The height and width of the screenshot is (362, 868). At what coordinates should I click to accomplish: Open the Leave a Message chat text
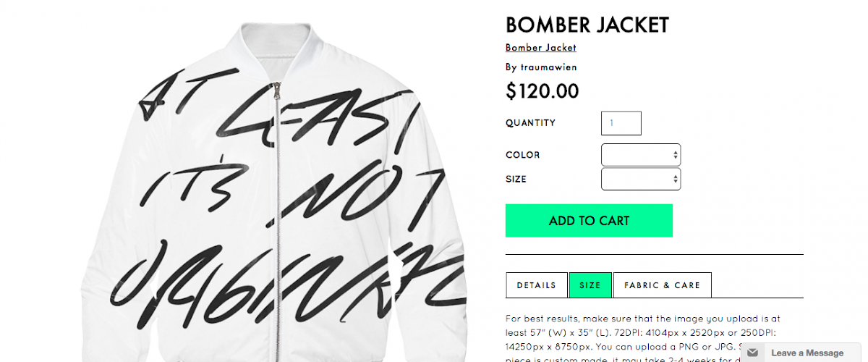coord(807,353)
